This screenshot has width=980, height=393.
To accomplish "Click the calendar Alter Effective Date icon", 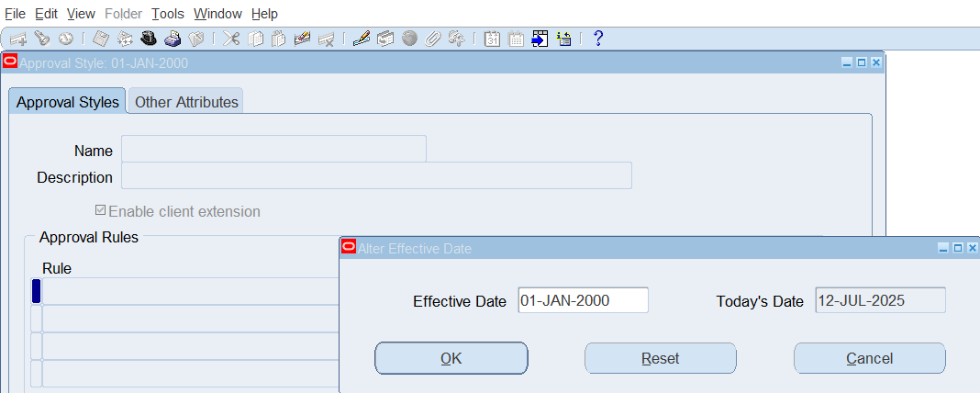I will click(492, 39).
